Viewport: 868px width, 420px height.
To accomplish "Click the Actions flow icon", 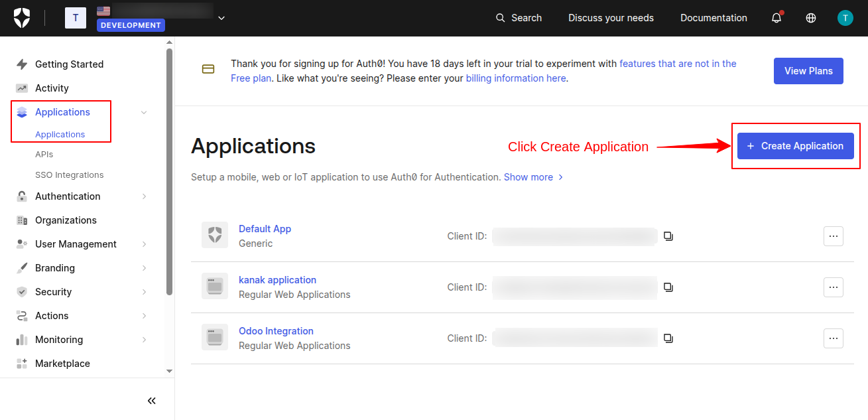I will click(x=22, y=316).
